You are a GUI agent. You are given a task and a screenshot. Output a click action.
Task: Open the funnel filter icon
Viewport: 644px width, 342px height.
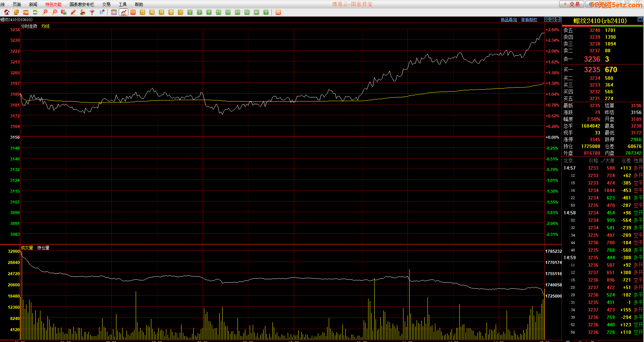click(92, 12)
